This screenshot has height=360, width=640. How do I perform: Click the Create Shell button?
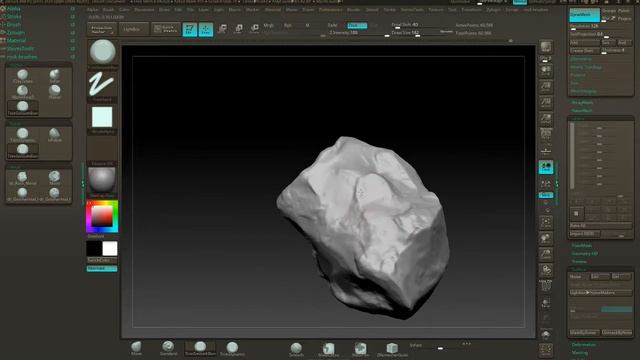pos(584,51)
